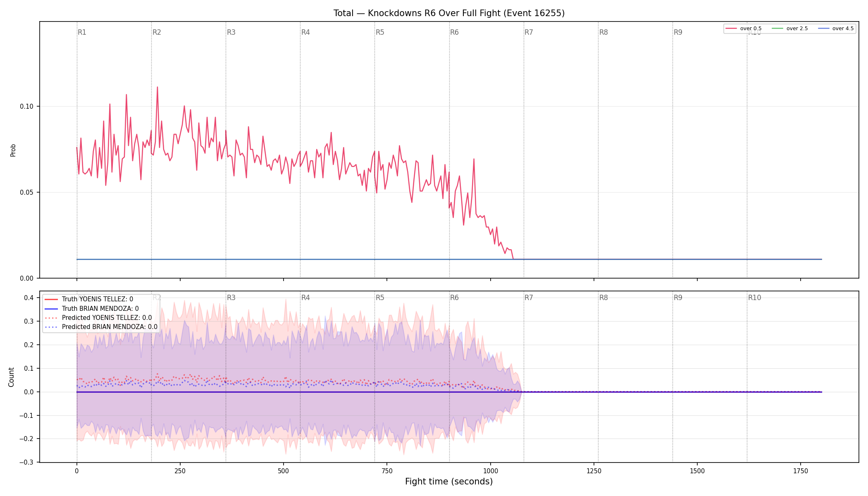This screenshot has height=496, width=868.
Task: Click the R10 round marker in Count chart
Action: tap(754, 298)
